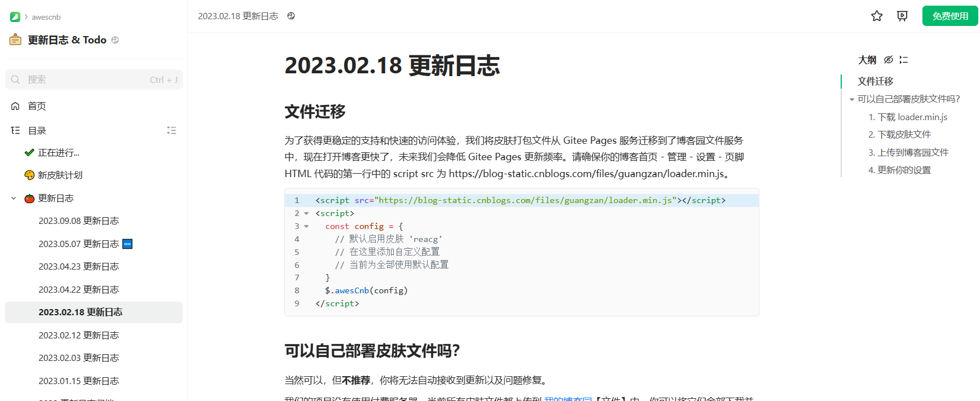Focus the 搜索 search field
The height and width of the screenshot is (401, 980).
(94, 80)
